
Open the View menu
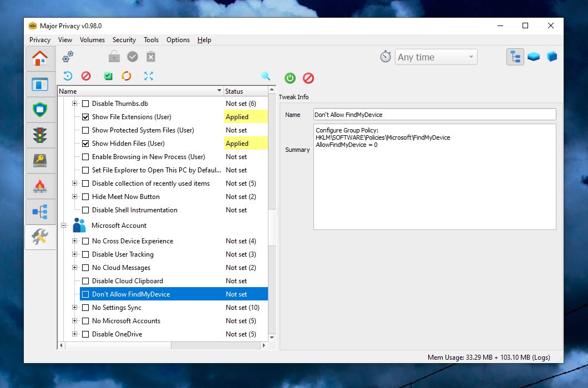(x=65, y=40)
